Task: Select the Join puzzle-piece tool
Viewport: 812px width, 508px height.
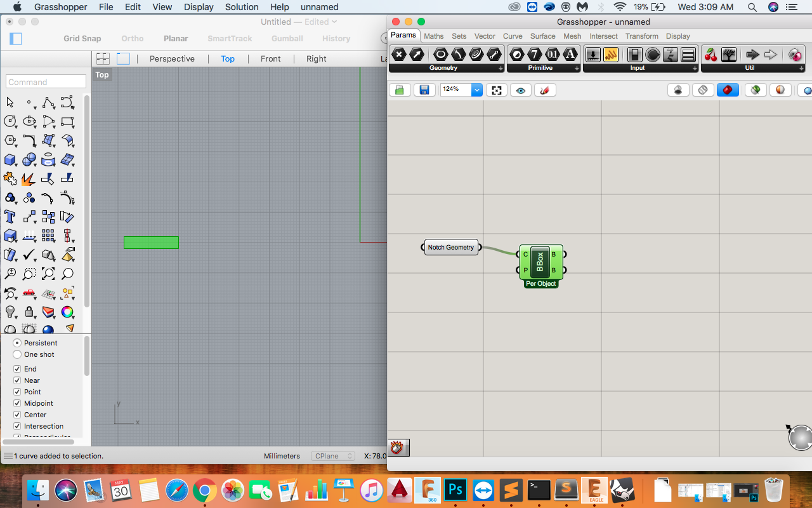Action: (x=10, y=178)
